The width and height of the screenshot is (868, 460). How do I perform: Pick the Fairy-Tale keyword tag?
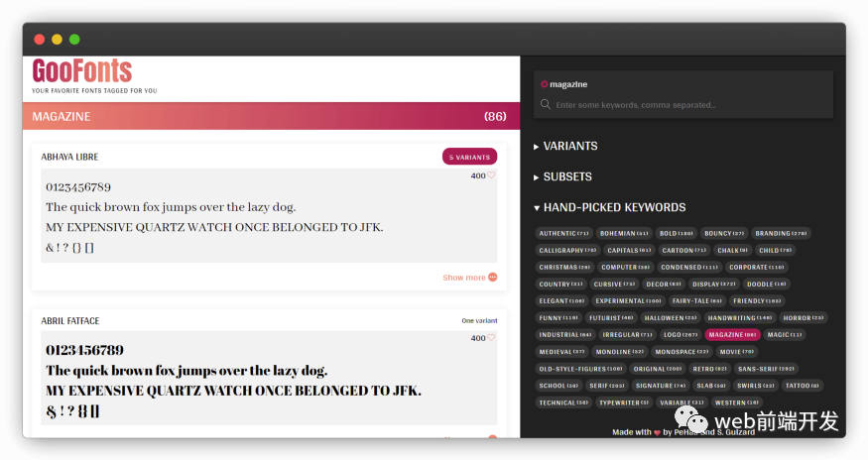click(697, 300)
